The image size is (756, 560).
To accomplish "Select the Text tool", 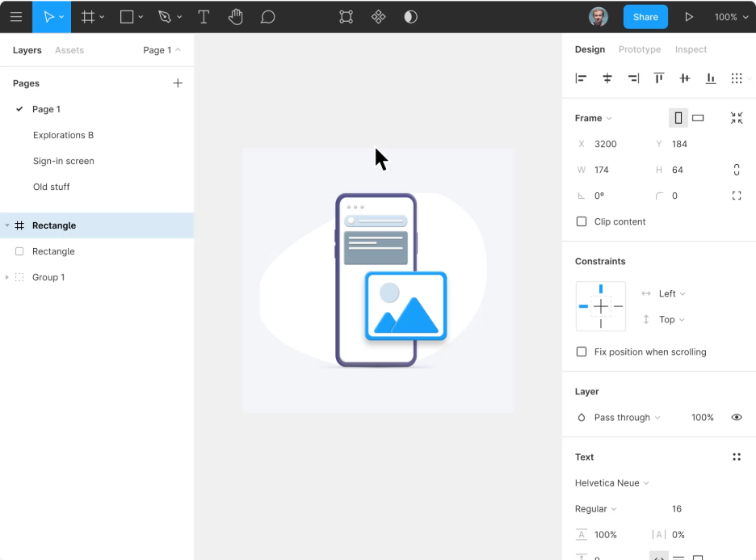I will [204, 16].
